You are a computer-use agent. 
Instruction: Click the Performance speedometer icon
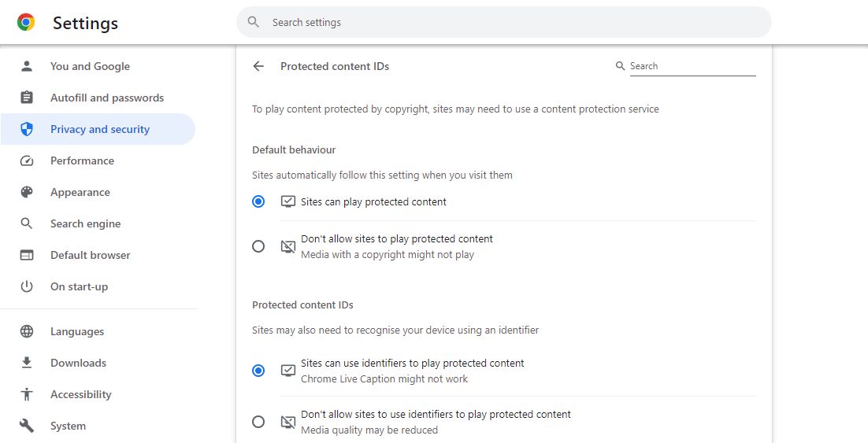click(x=27, y=161)
